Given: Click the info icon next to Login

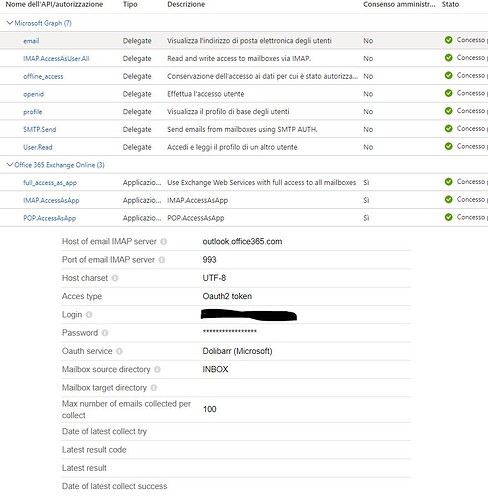Looking at the screenshot, I should [x=89, y=315].
